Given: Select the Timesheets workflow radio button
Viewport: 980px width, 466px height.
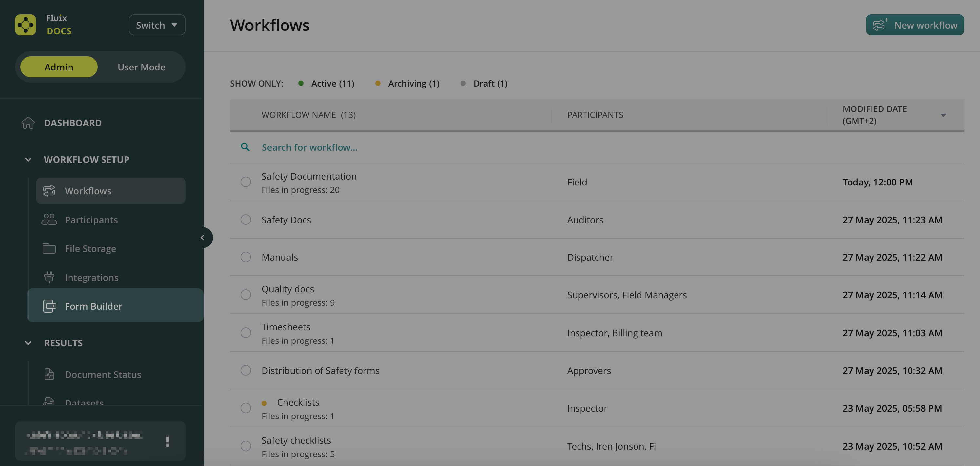Looking at the screenshot, I should [x=246, y=333].
